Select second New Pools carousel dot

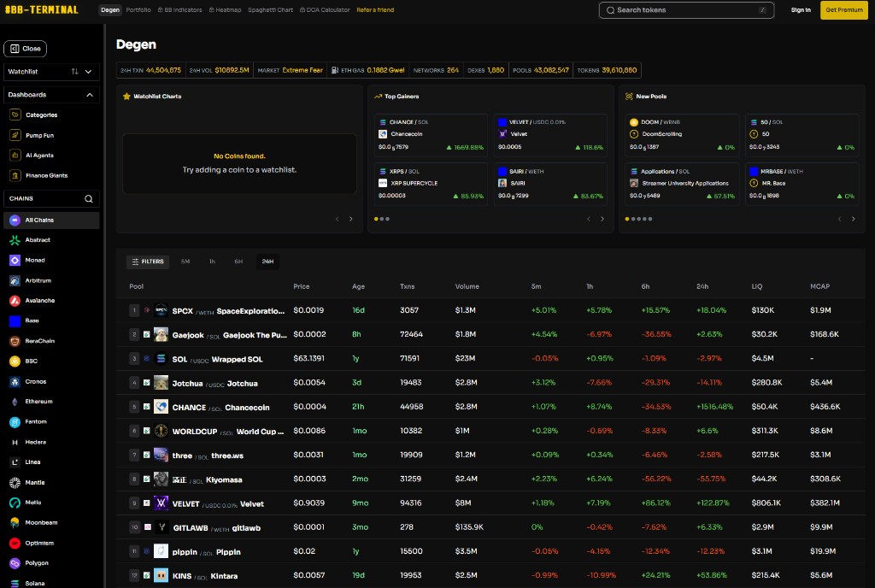click(633, 219)
